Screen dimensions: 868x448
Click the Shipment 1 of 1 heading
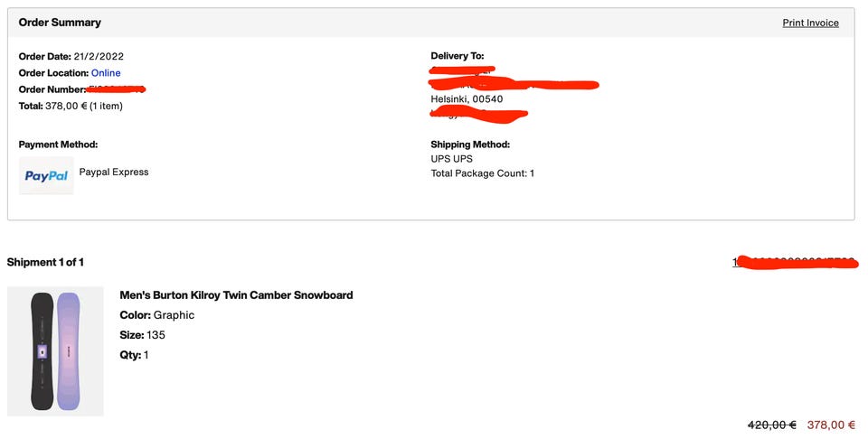(x=45, y=262)
